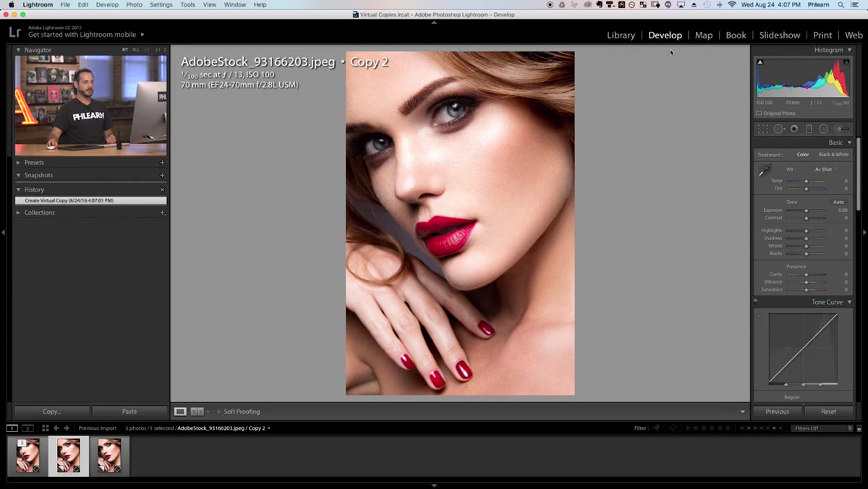Click the Temp slider handle
The image size is (868, 489).
tap(806, 181)
